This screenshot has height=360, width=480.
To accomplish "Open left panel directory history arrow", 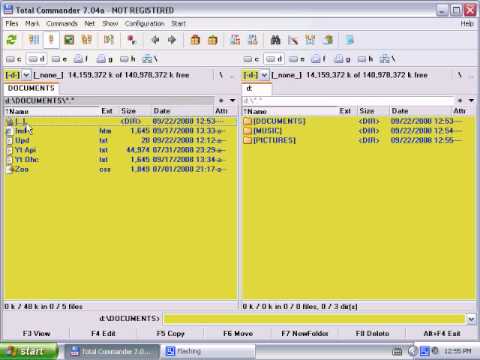I will 233,100.
